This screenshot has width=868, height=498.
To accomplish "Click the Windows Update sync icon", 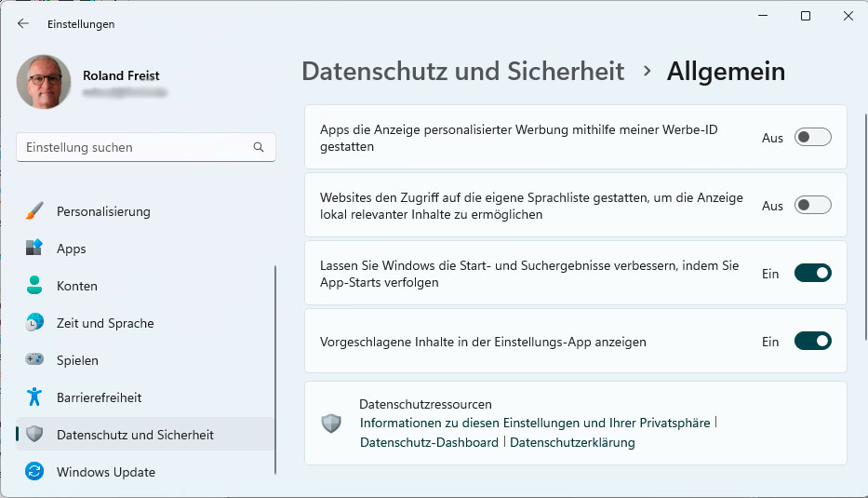I will pyautogui.click(x=34, y=471).
